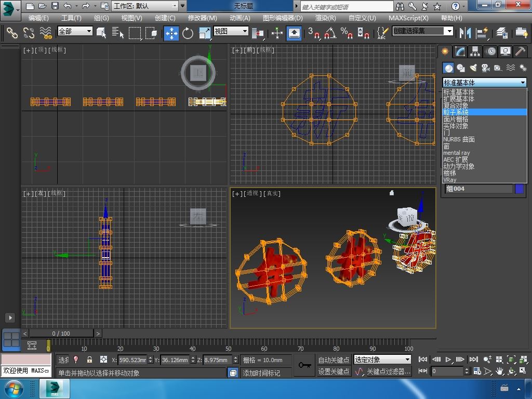532x399 pixels.
Task: Toggle 自动关键点 auto key mode
Action: click(334, 360)
